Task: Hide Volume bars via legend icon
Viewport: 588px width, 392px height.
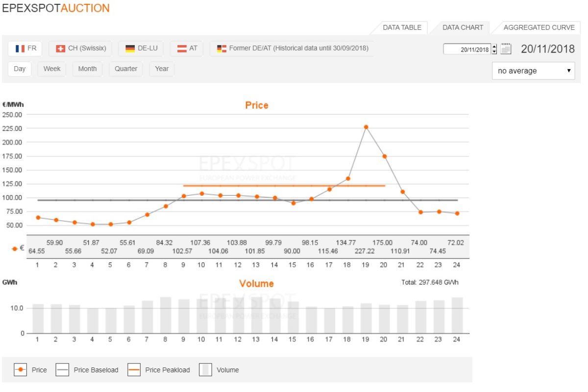Action: (205, 370)
